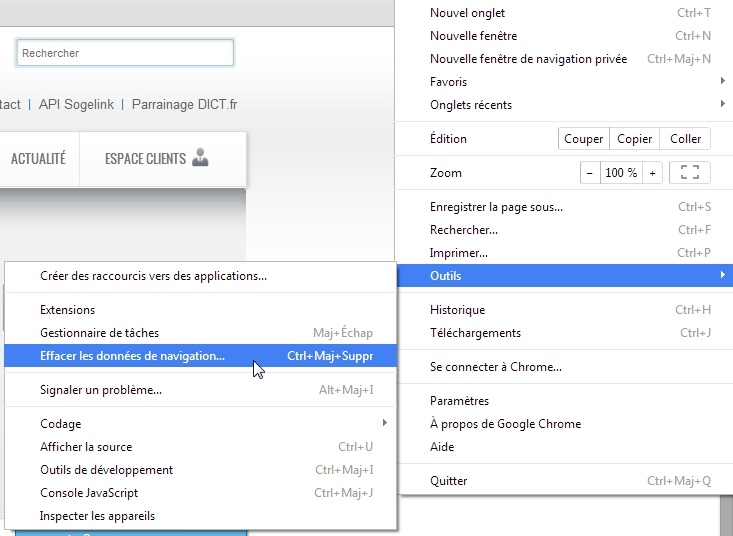Choose Effacer les données de navigation...
Image resolution: width=733 pixels, height=536 pixels.
(x=201, y=356)
